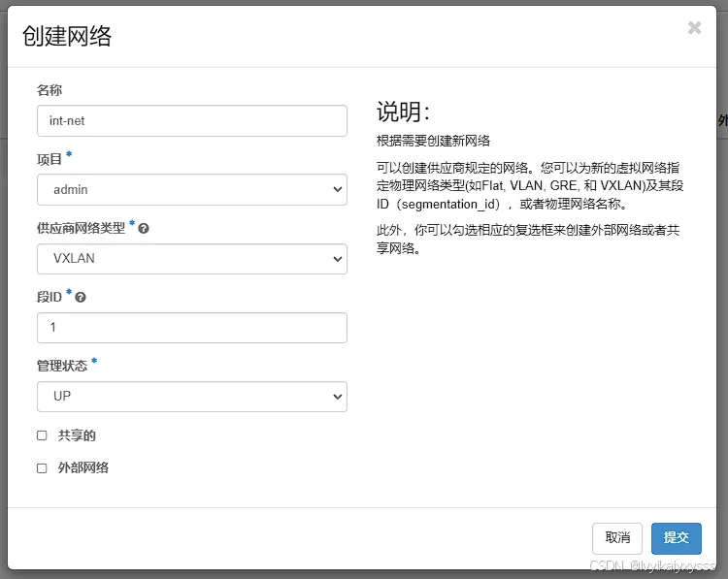Click the 提交 button

point(676,538)
